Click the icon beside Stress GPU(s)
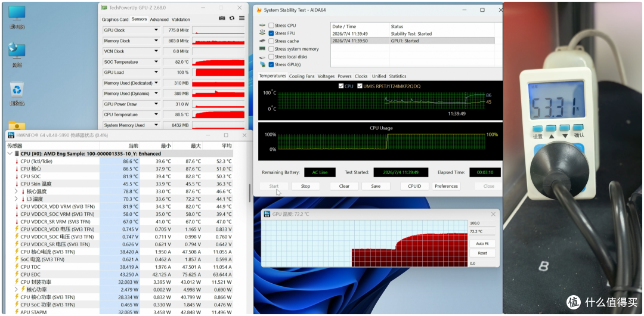The image size is (644, 316). pyautogui.click(x=262, y=64)
